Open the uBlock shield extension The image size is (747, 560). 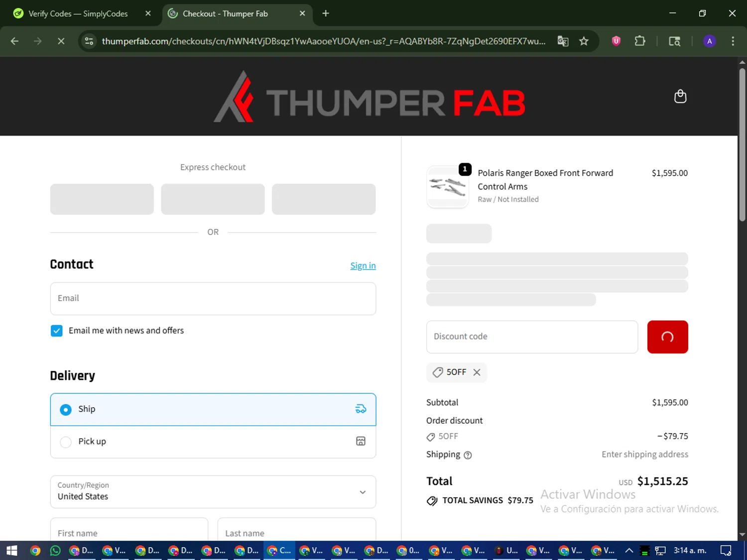coord(616,41)
